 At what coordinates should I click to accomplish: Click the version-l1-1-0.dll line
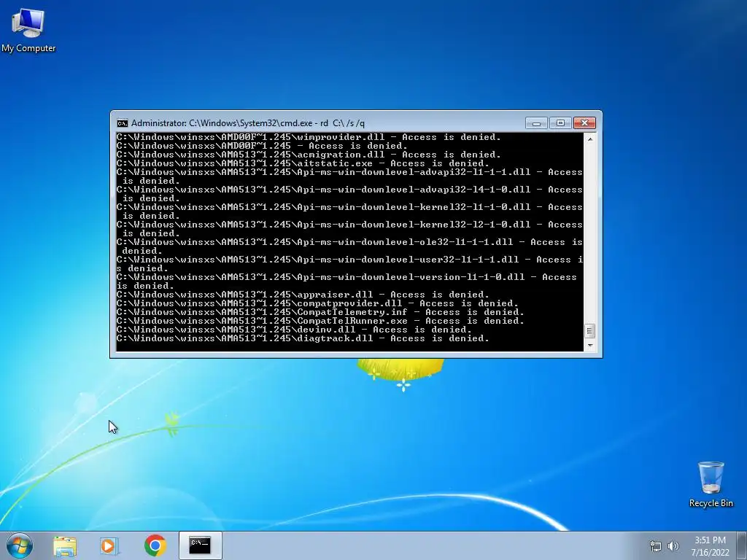pyautogui.click(x=347, y=281)
